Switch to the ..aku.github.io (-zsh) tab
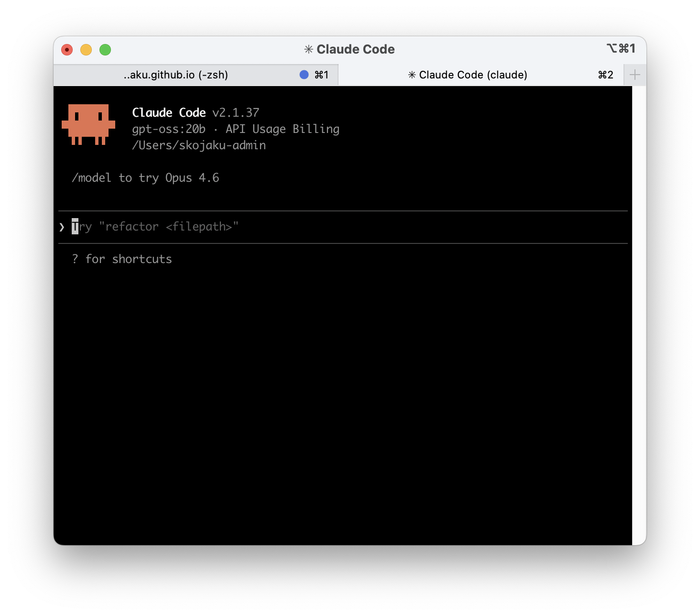Image resolution: width=700 pixels, height=616 pixels. [x=175, y=75]
